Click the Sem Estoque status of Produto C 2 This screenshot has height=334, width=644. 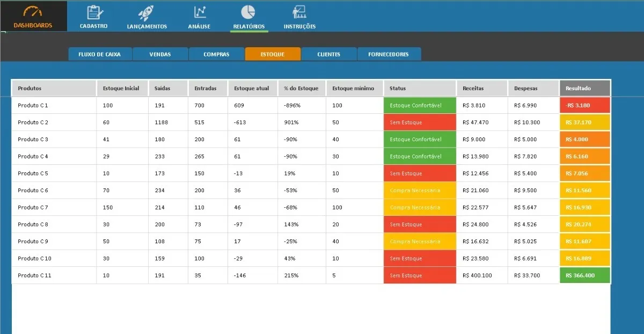pyautogui.click(x=420, y=122)
